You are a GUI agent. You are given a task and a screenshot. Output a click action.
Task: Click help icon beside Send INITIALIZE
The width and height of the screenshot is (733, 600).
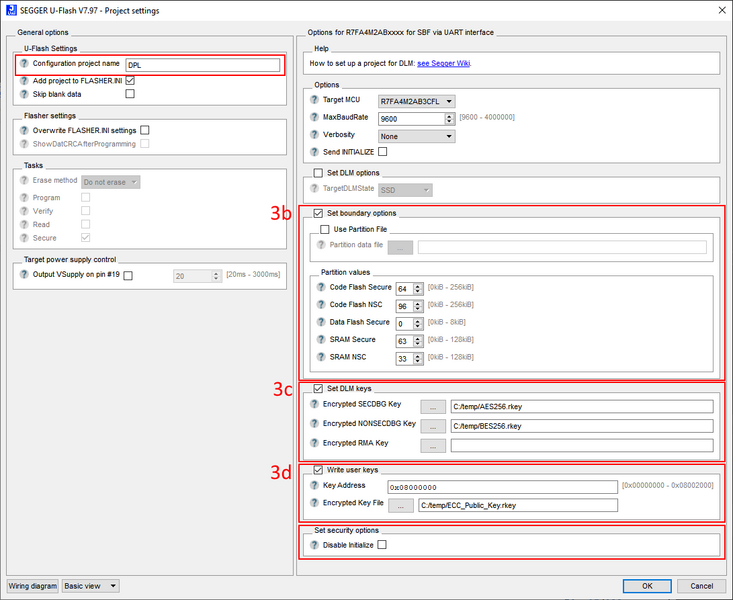click(315, 152)
